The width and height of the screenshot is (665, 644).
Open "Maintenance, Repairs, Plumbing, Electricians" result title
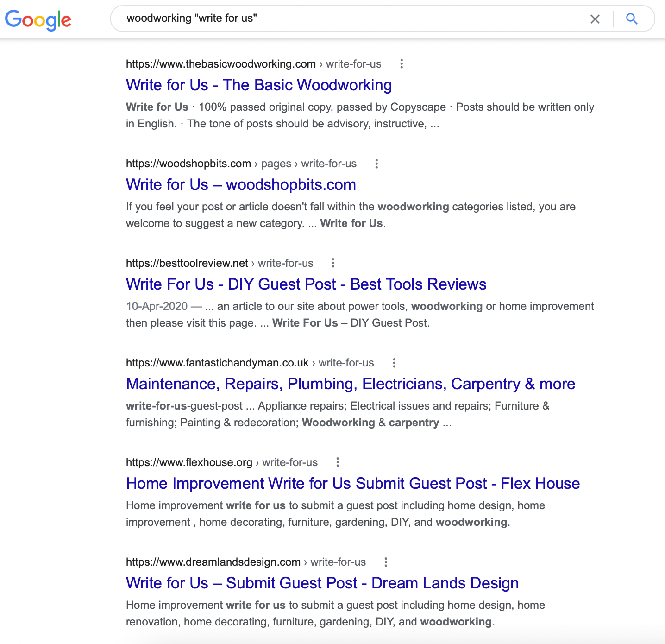351,384
